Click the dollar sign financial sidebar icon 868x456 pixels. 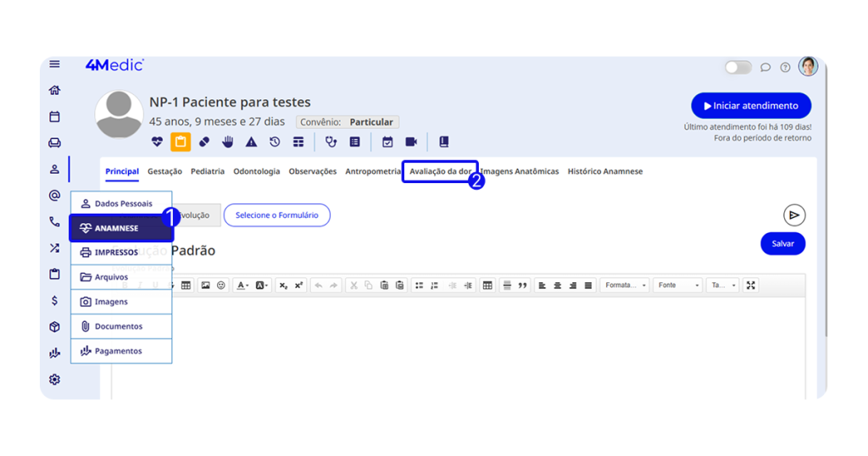pos(55,300)
